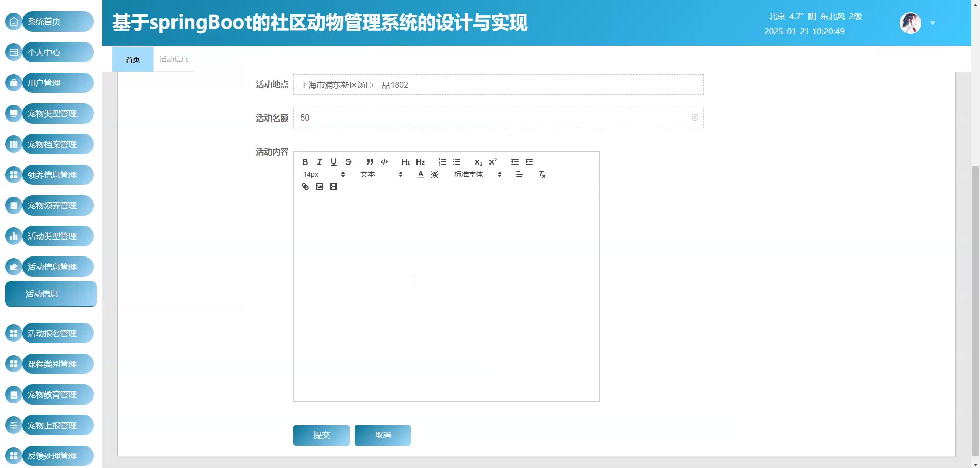Viewport: 980px width, 468px height.
Task: Toggle strikethrough formatting in the editor
Action: 348,162
